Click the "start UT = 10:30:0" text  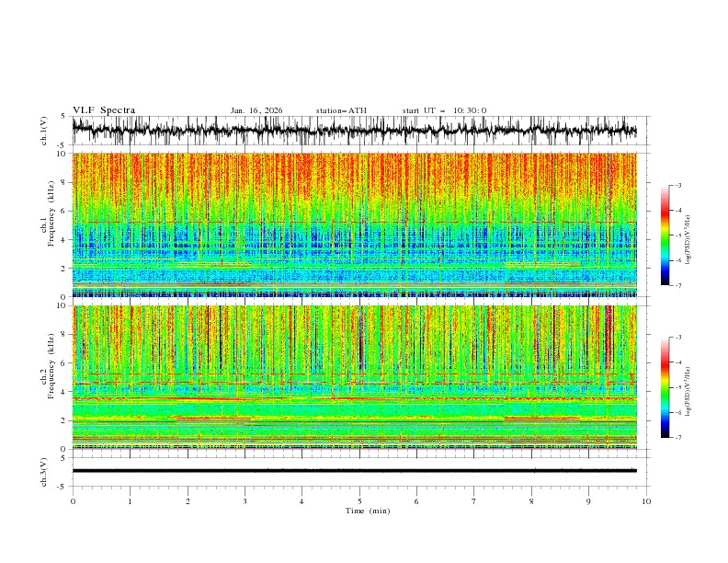pos(444,110)
